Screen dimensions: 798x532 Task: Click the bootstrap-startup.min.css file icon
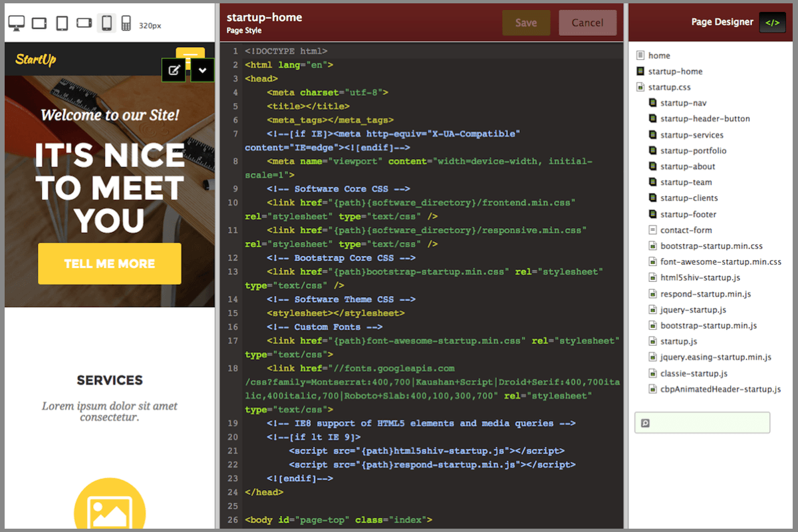[x=652, y=246]
